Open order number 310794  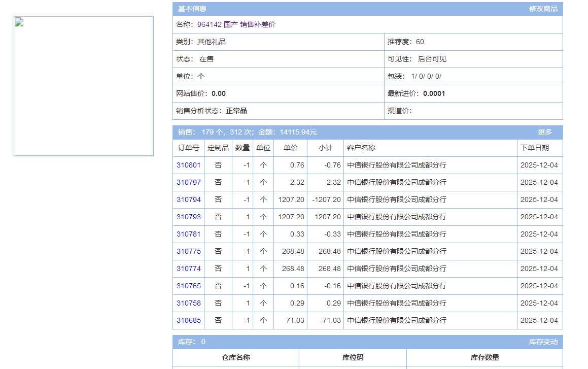(x=189, y=199)
